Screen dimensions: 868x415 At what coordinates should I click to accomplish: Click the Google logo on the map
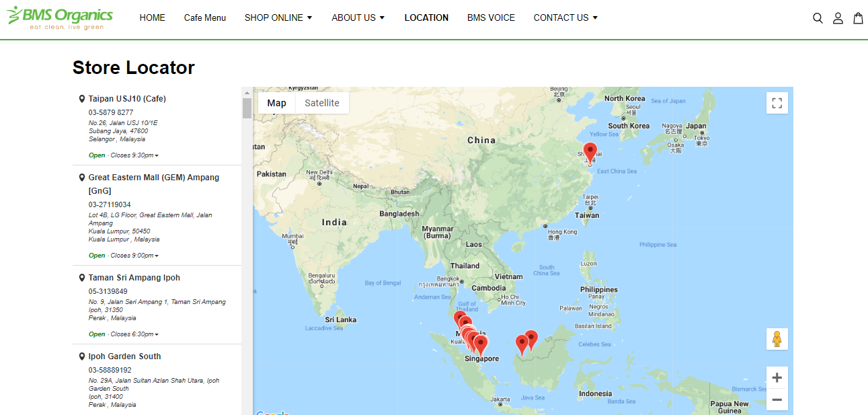[x=273, y=412]
